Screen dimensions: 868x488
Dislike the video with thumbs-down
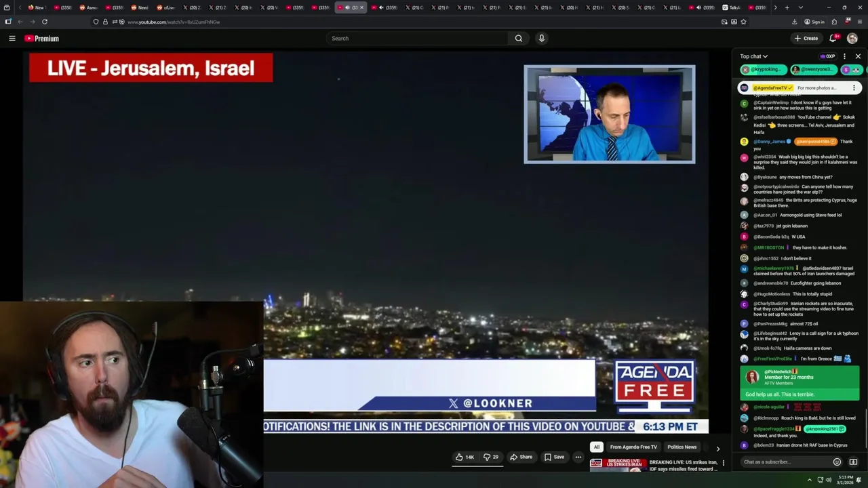[x=491, y=457]
